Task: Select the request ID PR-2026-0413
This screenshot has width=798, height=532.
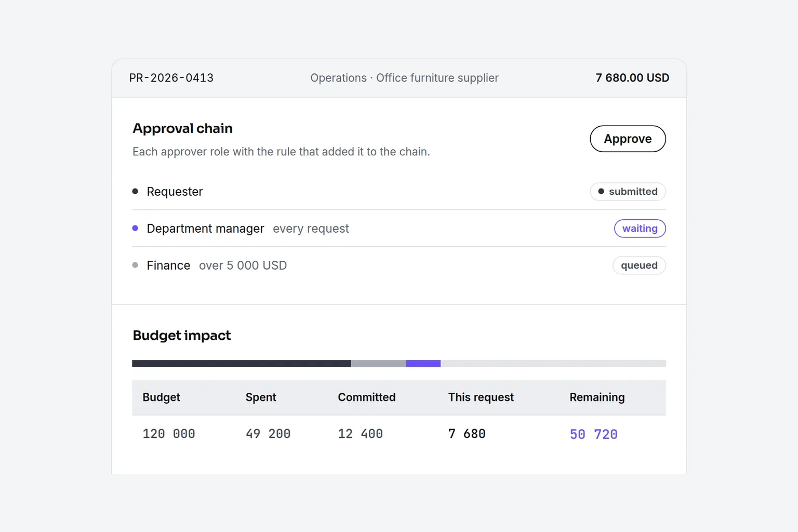Action: [171, 78]
